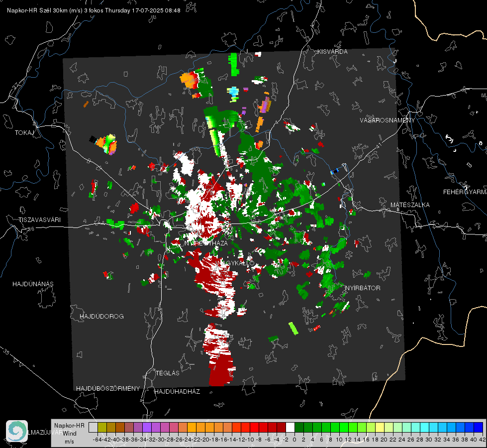Click the HAJDÚBÖSZÖRMÉNY city label

[108, 389]
